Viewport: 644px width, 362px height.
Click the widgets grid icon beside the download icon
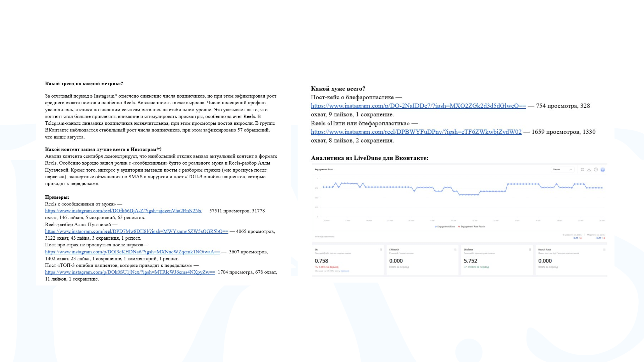(582, 170)
